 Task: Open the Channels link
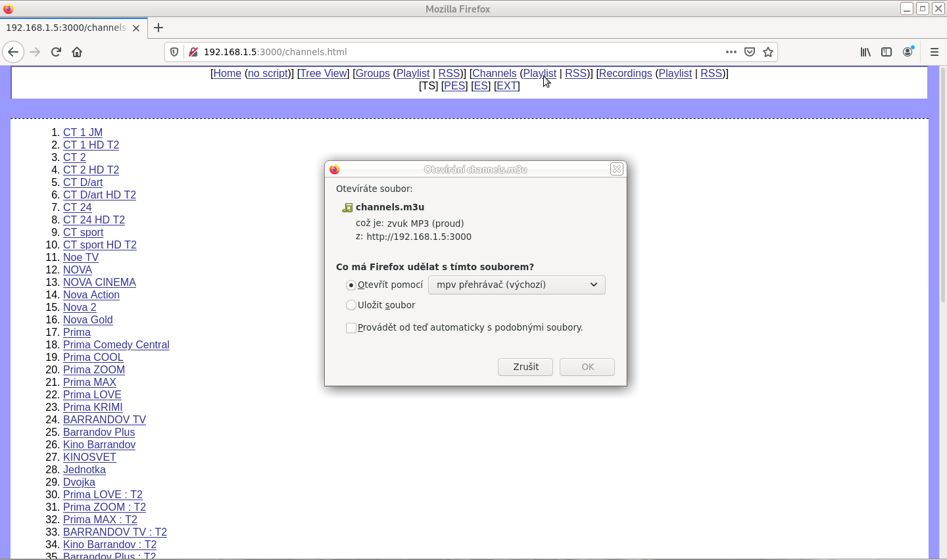tap(495, 74)
